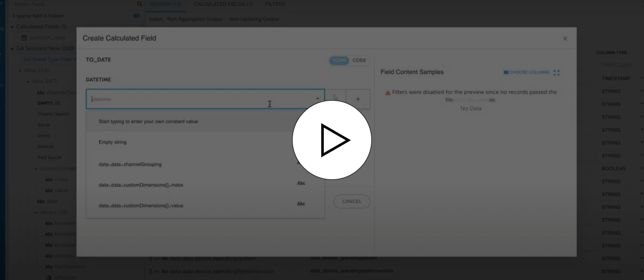644x280 pixels.
Task: Open the TIMESTAMP column type dropdown
Action: [x=641, y=78]
